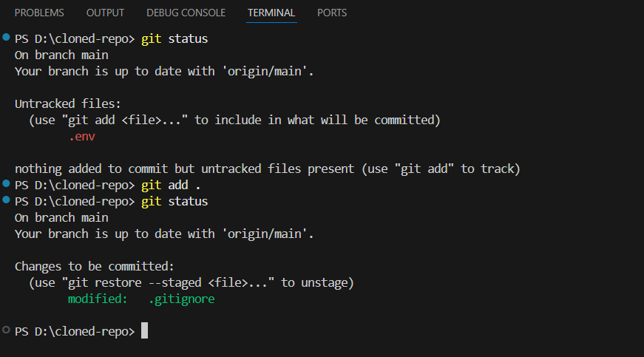Show the DEBUG CONSOLE tab
644x357 pixels.
point(186,13)
